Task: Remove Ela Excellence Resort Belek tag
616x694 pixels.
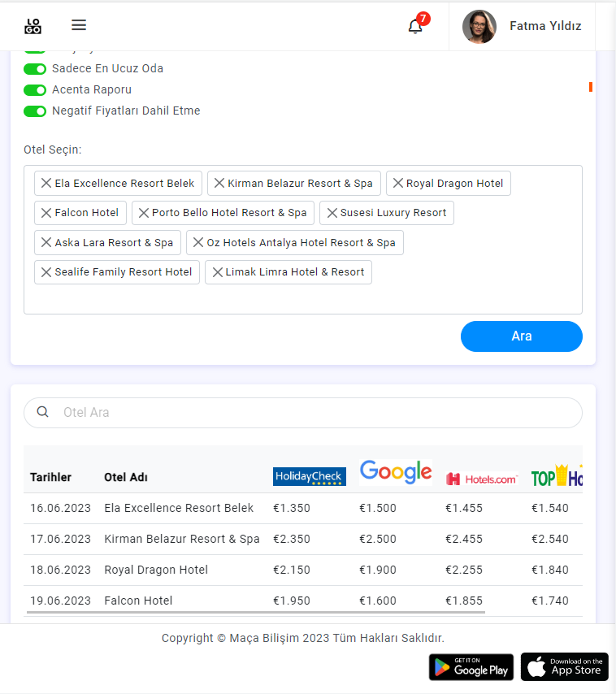Action: tap(46, 184)
